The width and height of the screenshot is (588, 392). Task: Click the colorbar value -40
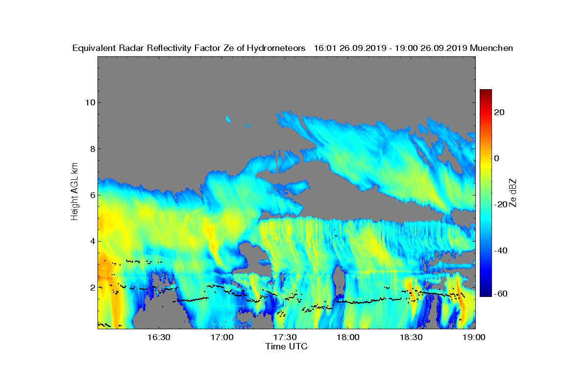[501, 250]
